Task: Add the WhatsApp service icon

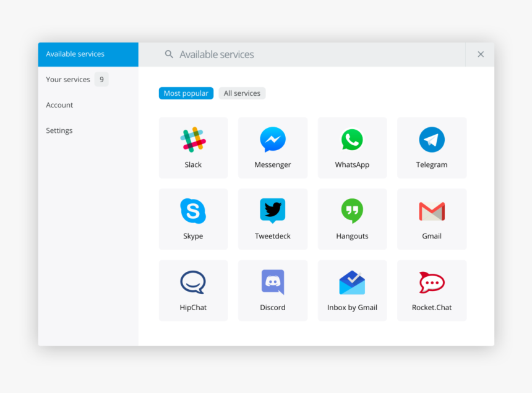Action: tap(352, 140)
